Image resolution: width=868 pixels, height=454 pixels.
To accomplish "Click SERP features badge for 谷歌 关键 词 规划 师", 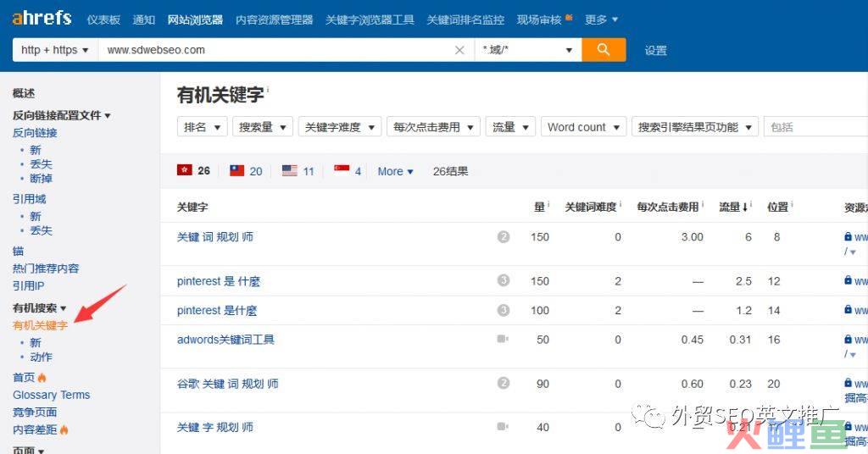I will coord(504,383).
